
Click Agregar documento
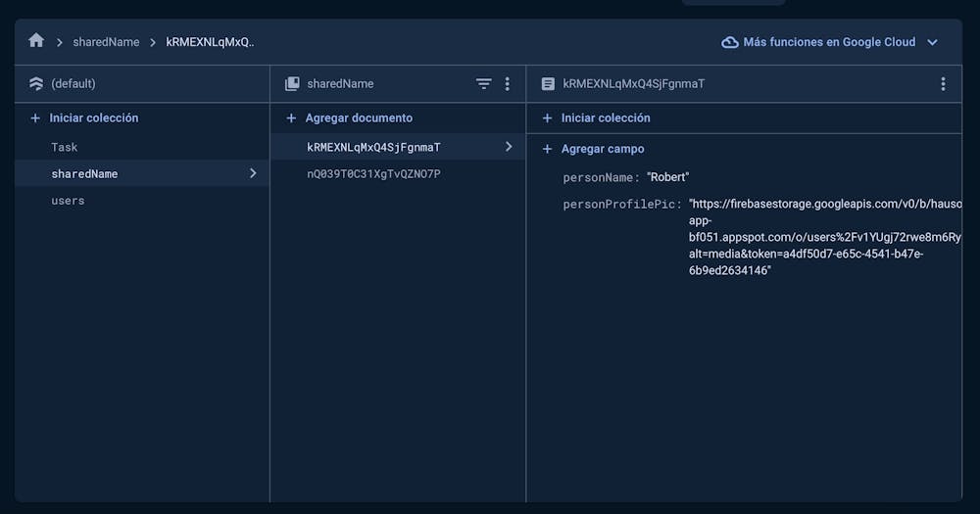pyautogui.click(x=358, y=117)
